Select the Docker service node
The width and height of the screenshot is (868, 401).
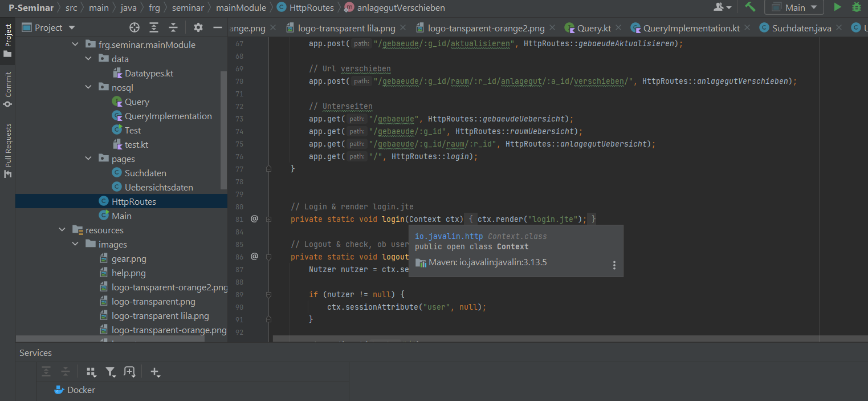(x=74, y=390)
